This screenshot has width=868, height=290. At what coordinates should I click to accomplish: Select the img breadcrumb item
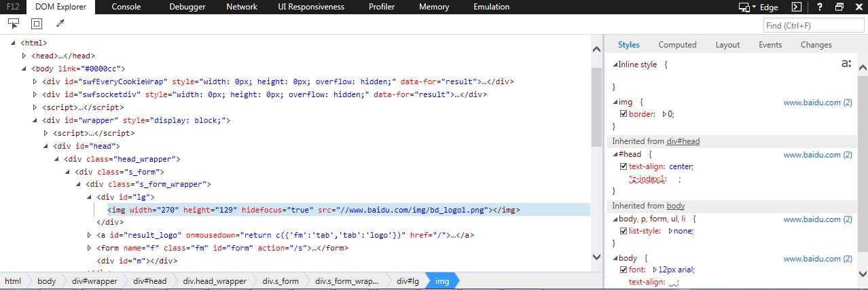pos(442,281)
